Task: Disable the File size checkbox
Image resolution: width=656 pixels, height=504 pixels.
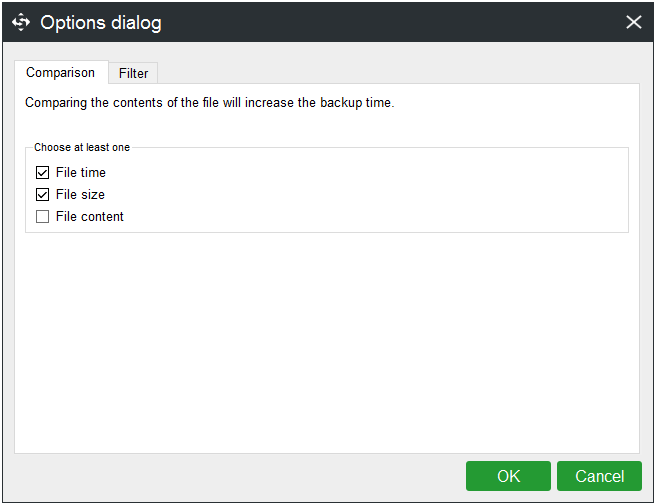Action: click(x=42, y=194)
